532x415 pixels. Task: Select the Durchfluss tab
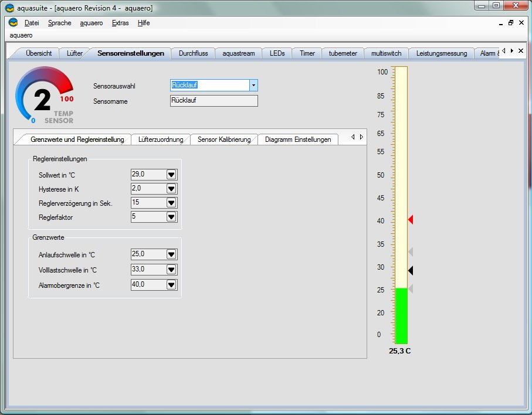click(x=193, y=53)
